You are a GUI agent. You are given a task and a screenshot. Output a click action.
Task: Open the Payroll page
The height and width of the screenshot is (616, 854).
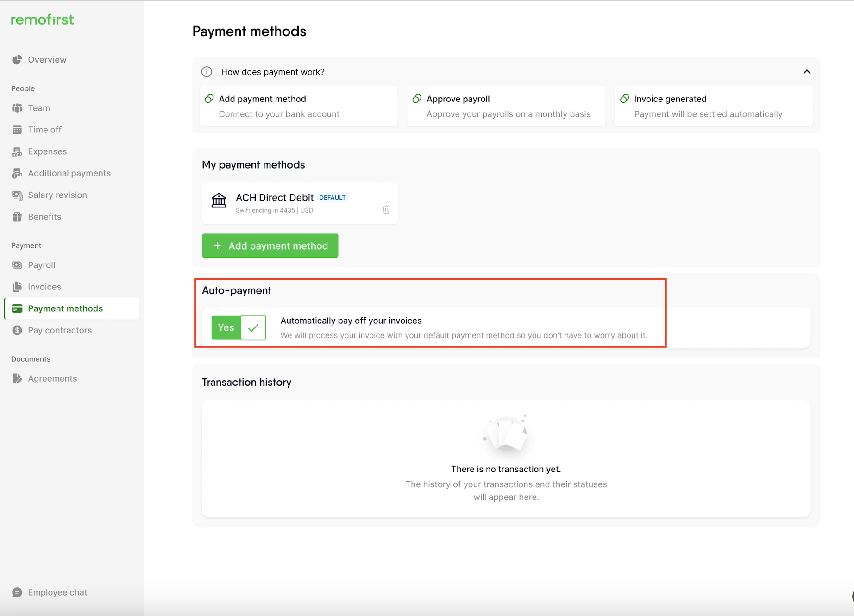[x=41, y=265]
